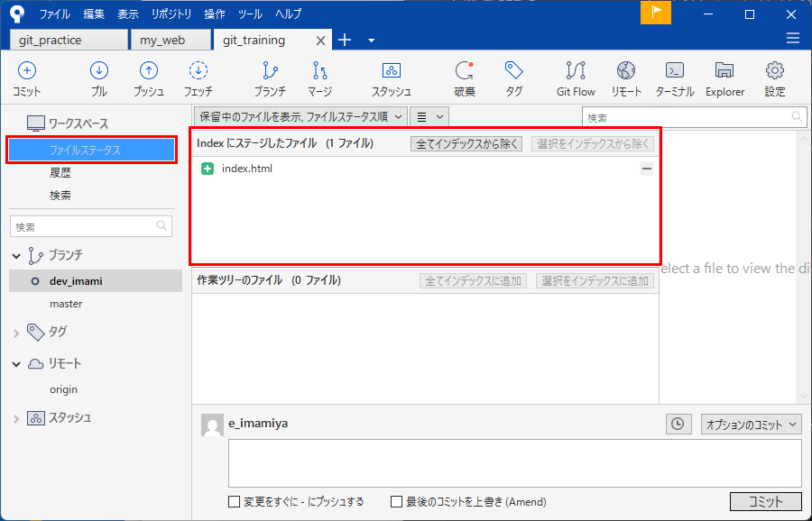The width and height of the screenshot is (812, 521).
Task: Switch to the git_practice tab
Action: (69, 41)
